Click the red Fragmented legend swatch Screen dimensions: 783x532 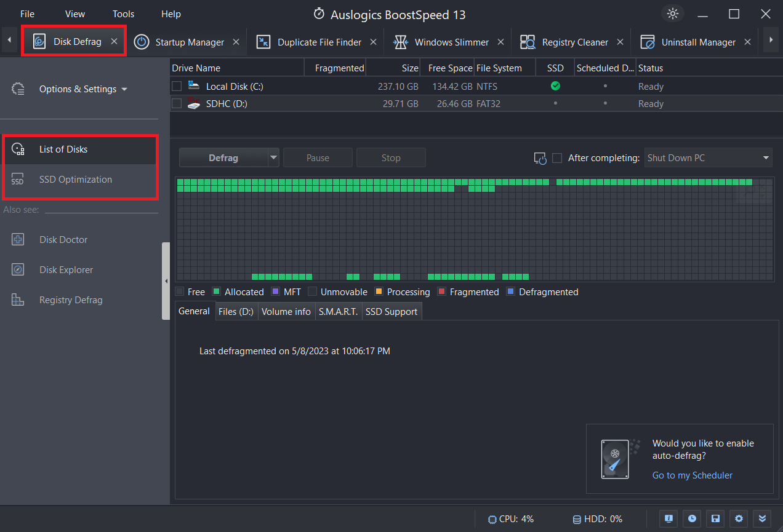[x=441, y=292]
